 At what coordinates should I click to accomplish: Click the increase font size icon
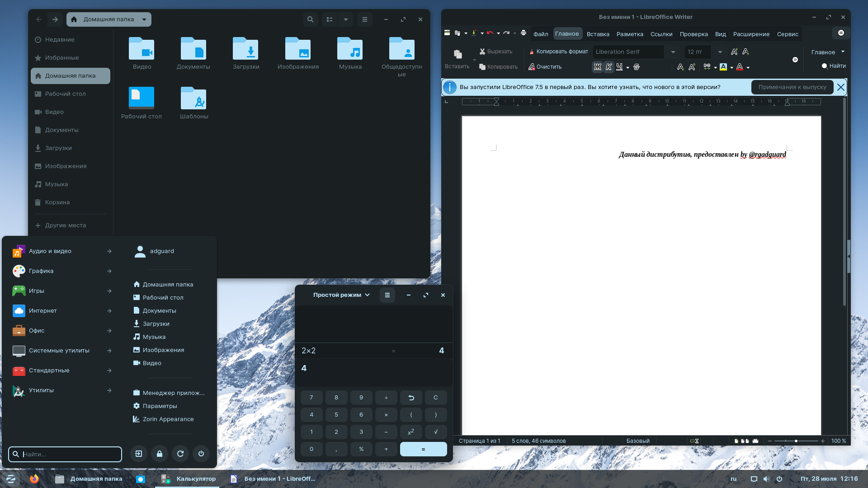[734, 52]
